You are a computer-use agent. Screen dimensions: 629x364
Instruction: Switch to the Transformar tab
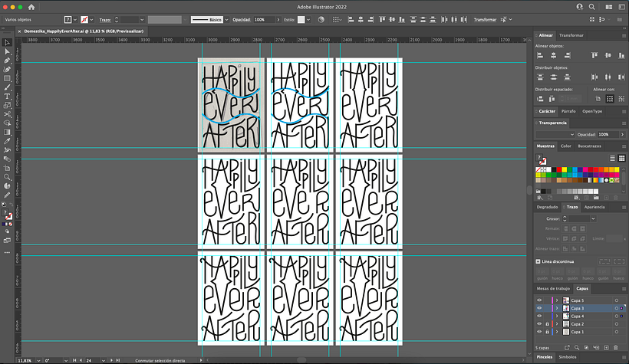571,35
